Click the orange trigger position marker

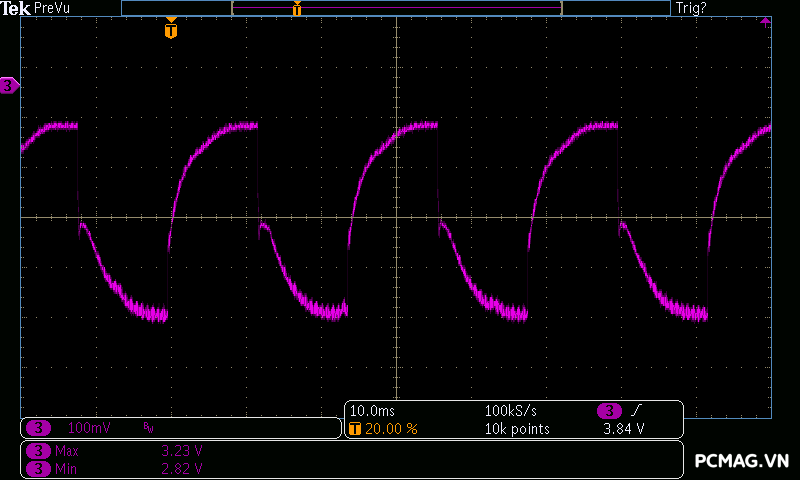171,28
